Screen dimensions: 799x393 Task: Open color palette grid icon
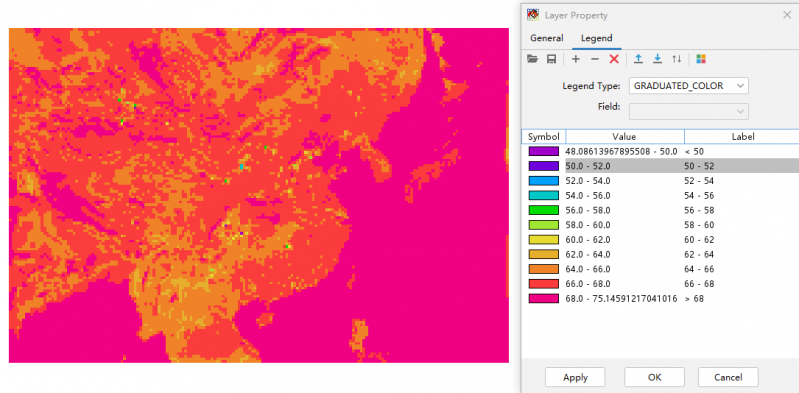pyautogui.click(x=701, y=59)
